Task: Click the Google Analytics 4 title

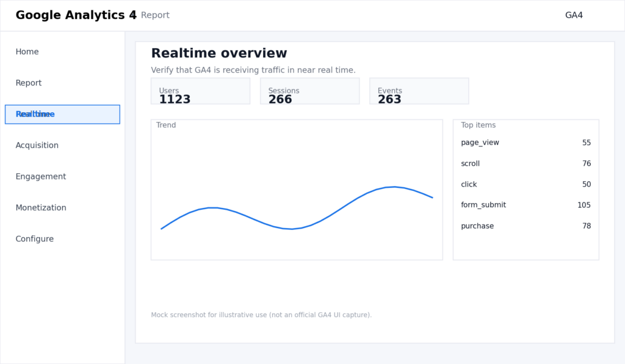Action: [x=76, y=15]
